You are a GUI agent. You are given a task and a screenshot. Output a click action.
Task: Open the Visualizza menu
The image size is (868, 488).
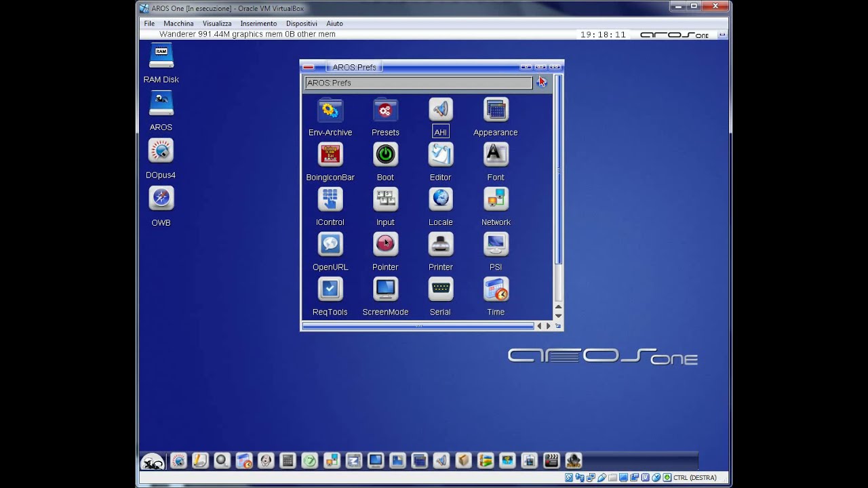[x=217, y=23]
